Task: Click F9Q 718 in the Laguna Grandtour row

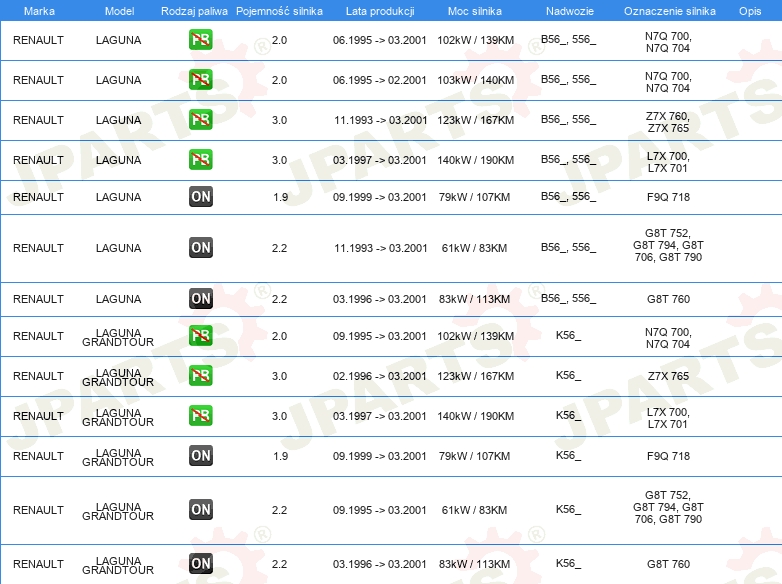Action: [668, 456]
